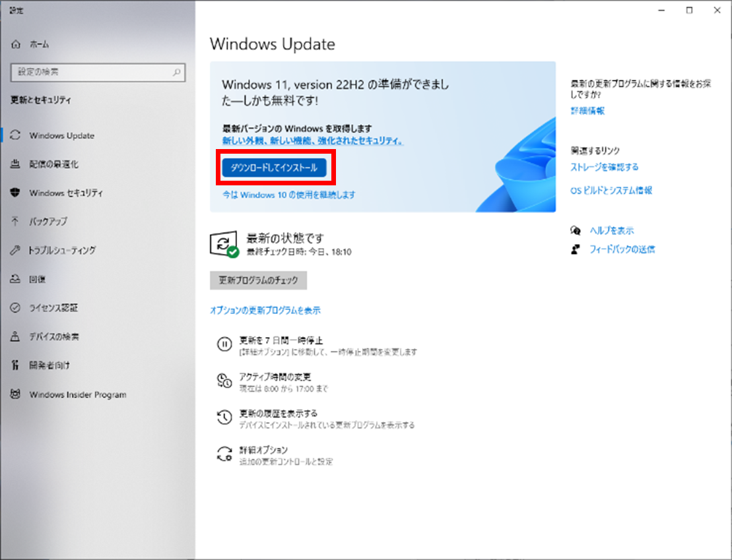Image resolution: width=732 pixels, height=560 pixels.
Task: Open the Windows Update sidebar item
Action: click(98, 135)
